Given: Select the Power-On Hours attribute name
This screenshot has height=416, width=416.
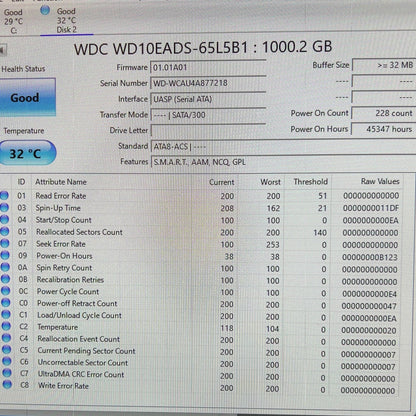Looking at the screenshot, I should pyautogui.click(x=64, y=256).
